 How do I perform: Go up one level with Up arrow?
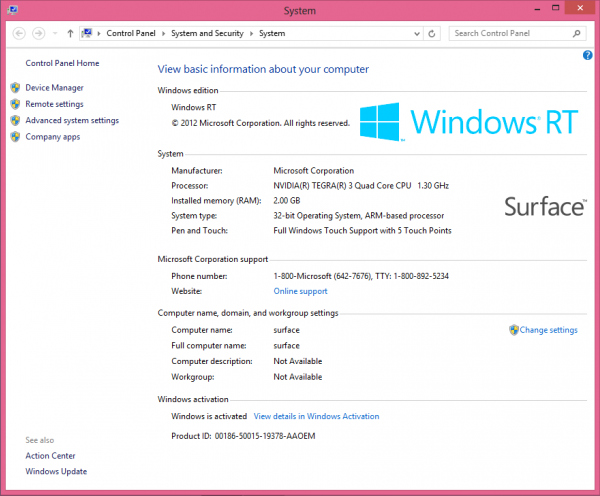(x=70, y=34)
